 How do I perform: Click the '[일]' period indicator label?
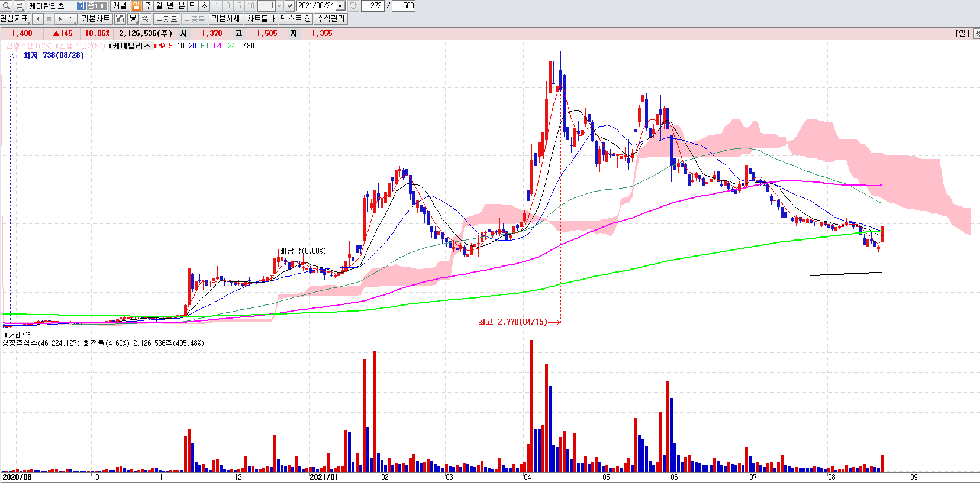963,34
